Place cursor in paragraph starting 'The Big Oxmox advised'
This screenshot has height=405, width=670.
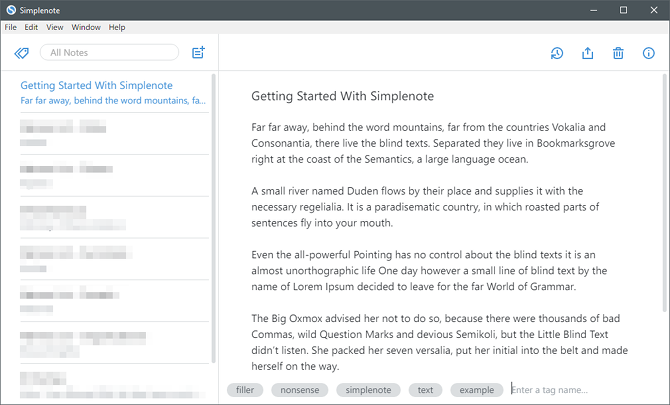[x=439, y=342]
